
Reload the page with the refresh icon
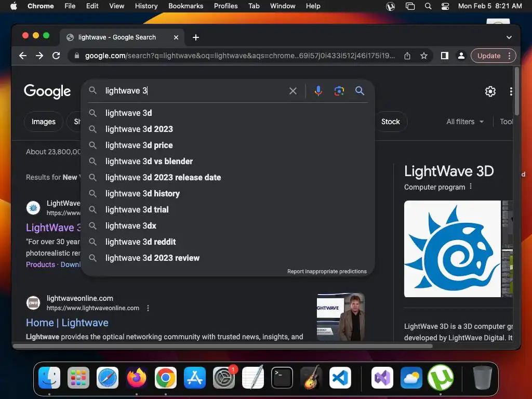[x=56, y=56]
